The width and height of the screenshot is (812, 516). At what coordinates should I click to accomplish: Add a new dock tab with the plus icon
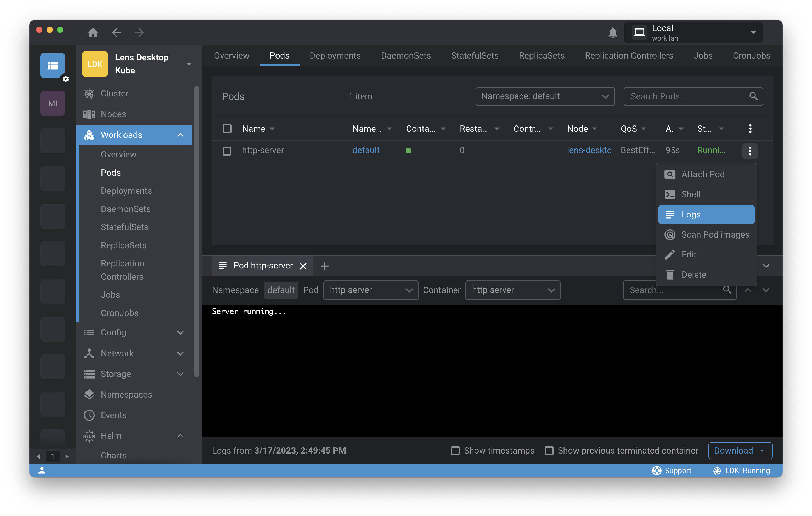click(x=324, y=266)
